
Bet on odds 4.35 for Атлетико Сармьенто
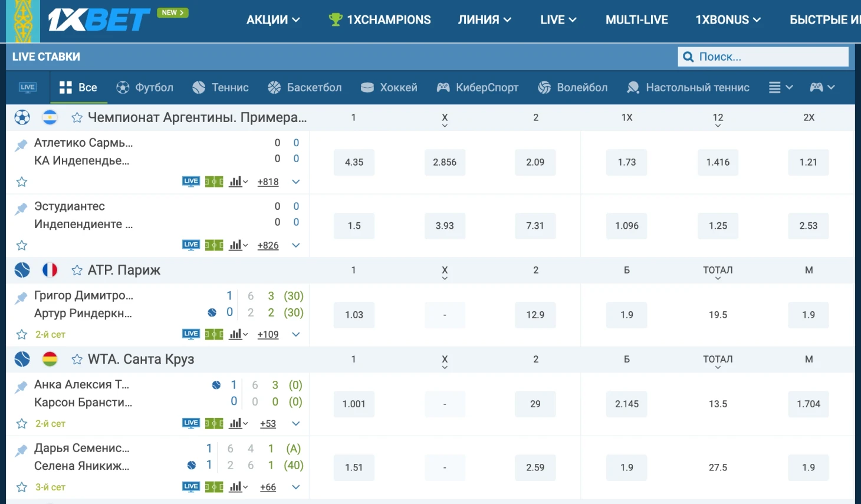click(354, 162)
